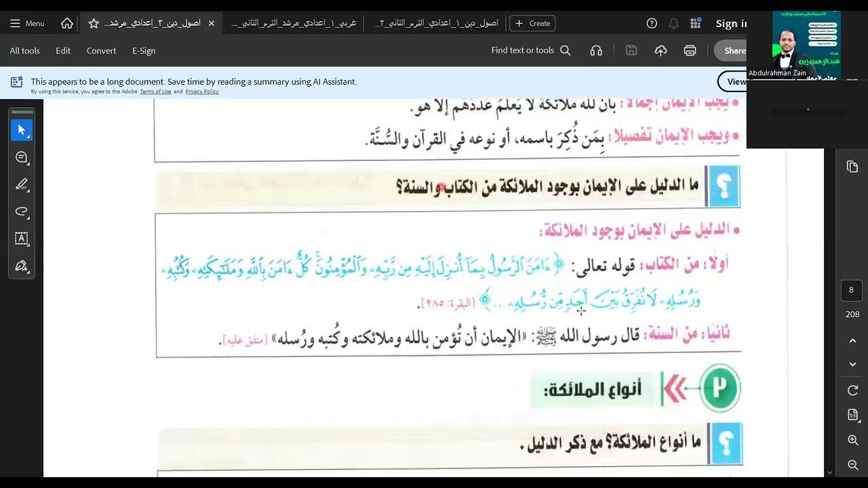Click the headphones Read Aloud icon

click(x=596, y=51)
